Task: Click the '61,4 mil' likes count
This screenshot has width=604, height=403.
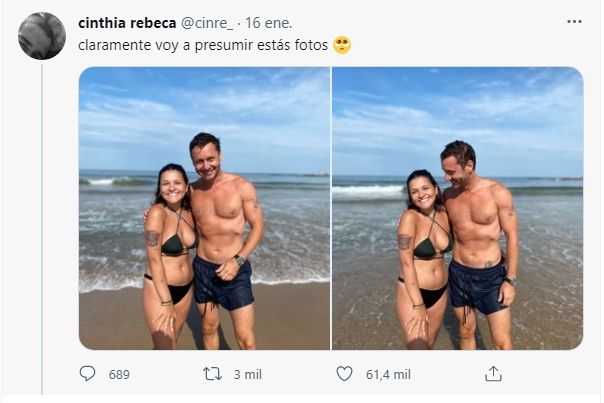Action: pos(389,375)
